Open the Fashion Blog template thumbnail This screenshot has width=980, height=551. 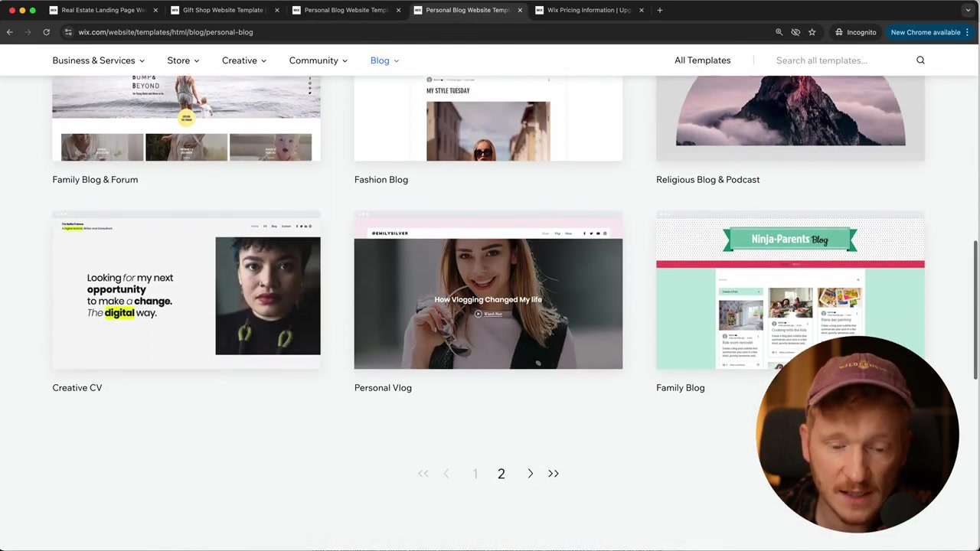pos(488,119)
